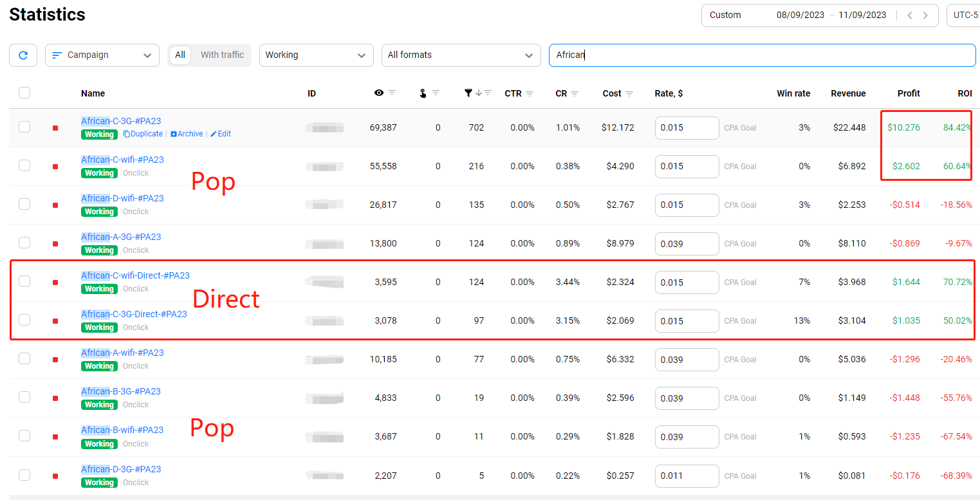
Task: Expand the All formats dropdown
Action: (461, 55)
